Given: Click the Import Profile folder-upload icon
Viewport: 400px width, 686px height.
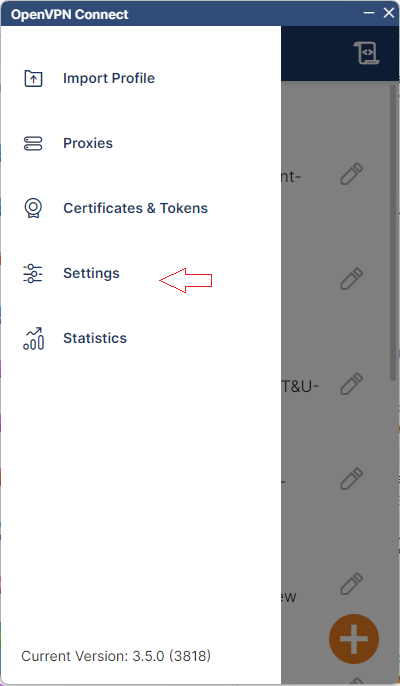Looking at the screenshot, I should [x=33, y=79].
